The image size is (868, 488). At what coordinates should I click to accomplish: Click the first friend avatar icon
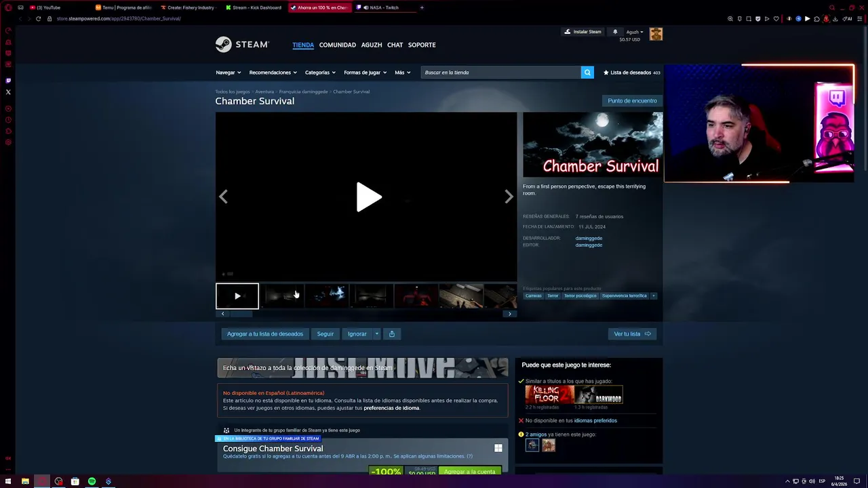point(532,445)
